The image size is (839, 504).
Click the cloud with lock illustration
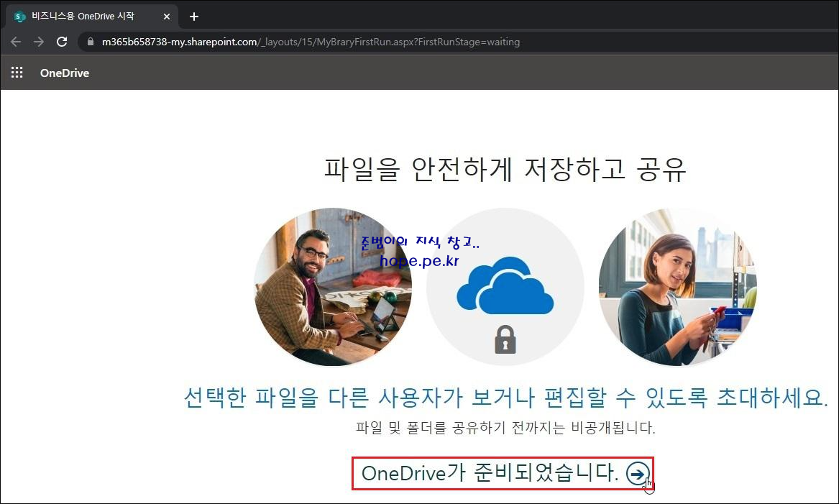coord(505,287)
